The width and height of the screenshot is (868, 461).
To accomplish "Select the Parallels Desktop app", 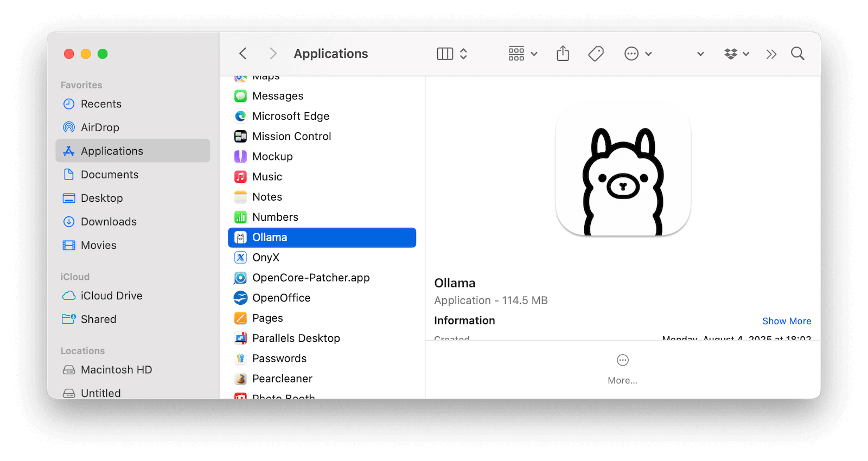I will coord(322,338).
